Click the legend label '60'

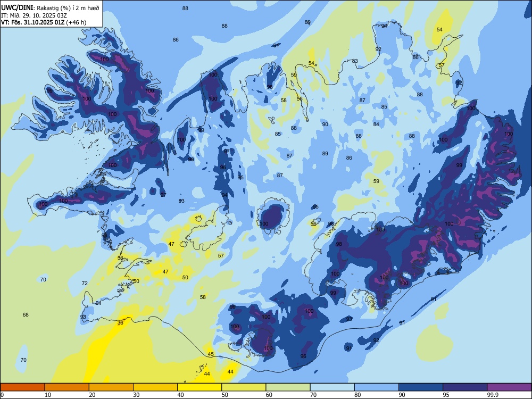pos(269,395)
